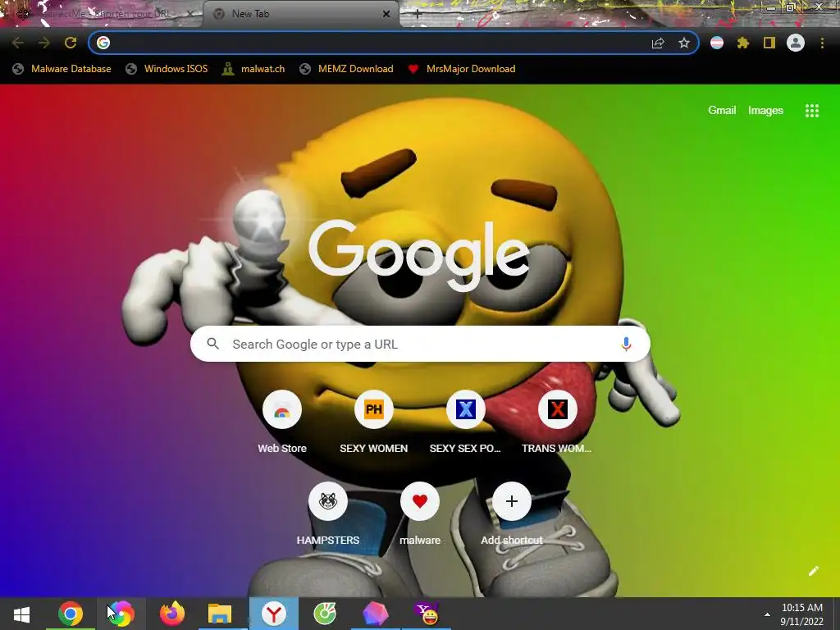Open the MEMZ Download bookmark
The height and width of the screenshot is (630, 840).
[347, 69]
